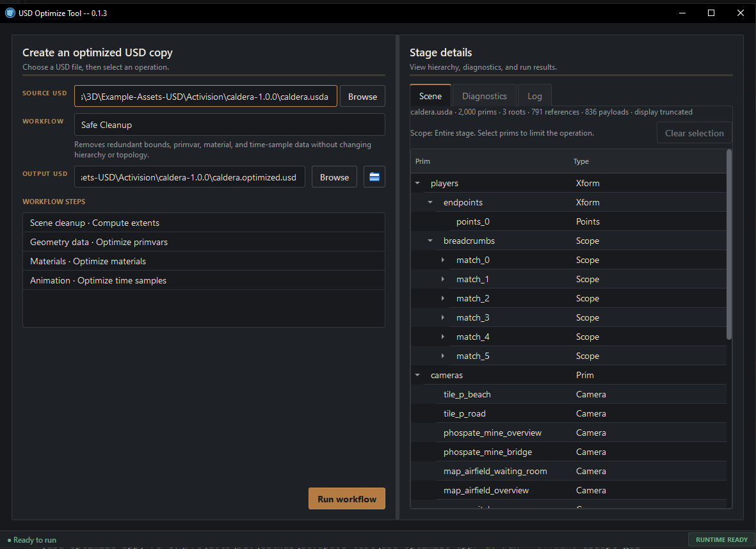Image resolution: width=756 pixels, height=549 pixels.
Task: Collapse the endpoints tree node
Action: (x=430, y=202)
